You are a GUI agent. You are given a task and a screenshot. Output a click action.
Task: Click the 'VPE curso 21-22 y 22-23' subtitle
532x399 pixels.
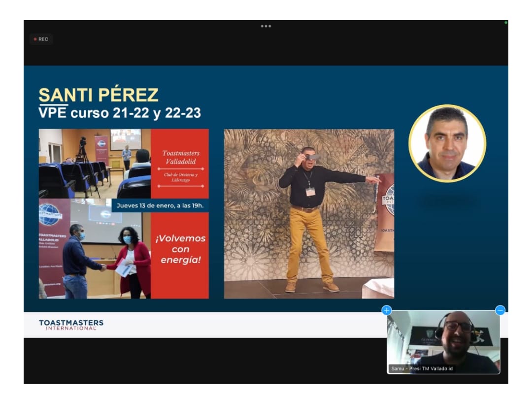coord(119,113)
